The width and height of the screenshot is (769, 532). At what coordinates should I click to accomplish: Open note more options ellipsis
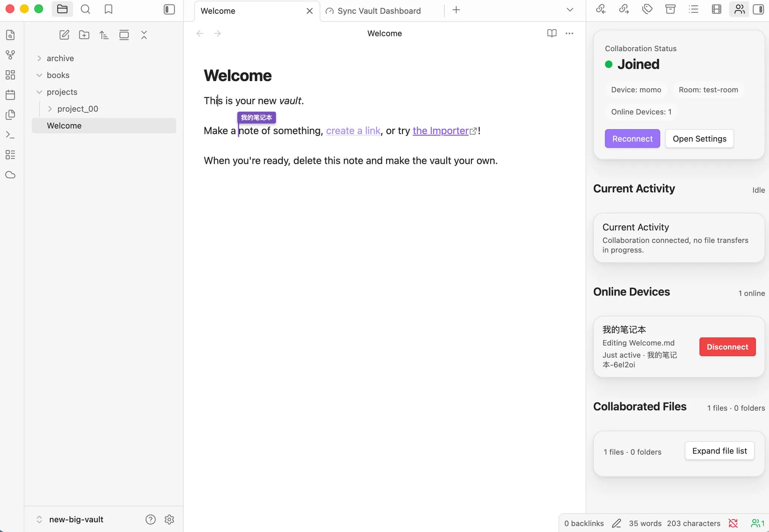coord(569,33)
